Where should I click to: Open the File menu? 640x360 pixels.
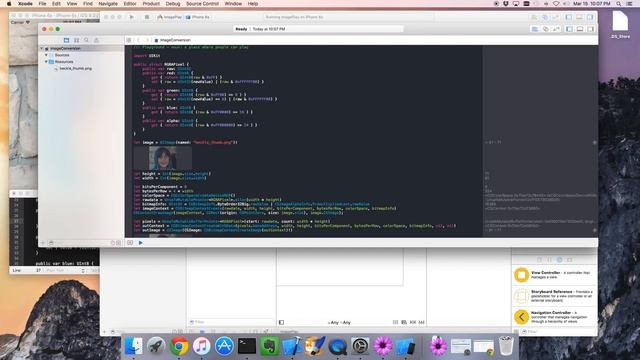point(42,4)
